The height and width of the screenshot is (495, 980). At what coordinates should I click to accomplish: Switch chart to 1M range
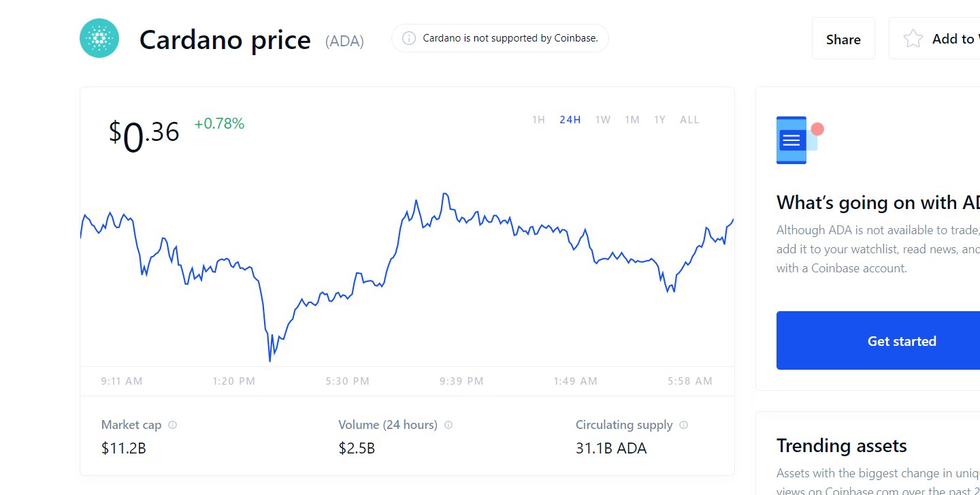(x=632, y=120)
